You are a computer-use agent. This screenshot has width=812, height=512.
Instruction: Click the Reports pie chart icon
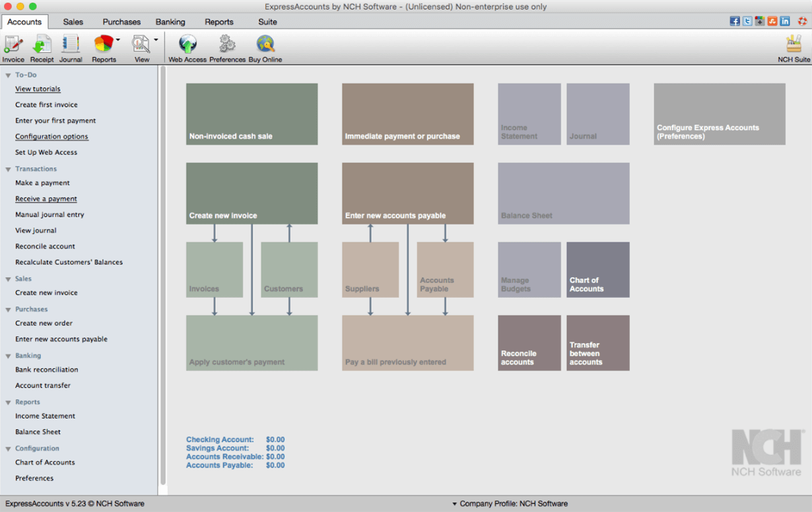click(103, 45)
